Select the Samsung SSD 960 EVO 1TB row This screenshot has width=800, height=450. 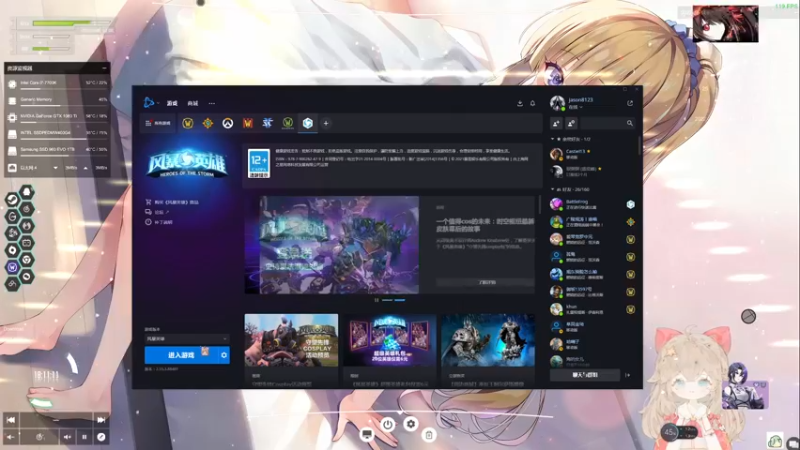coord(57,151)
